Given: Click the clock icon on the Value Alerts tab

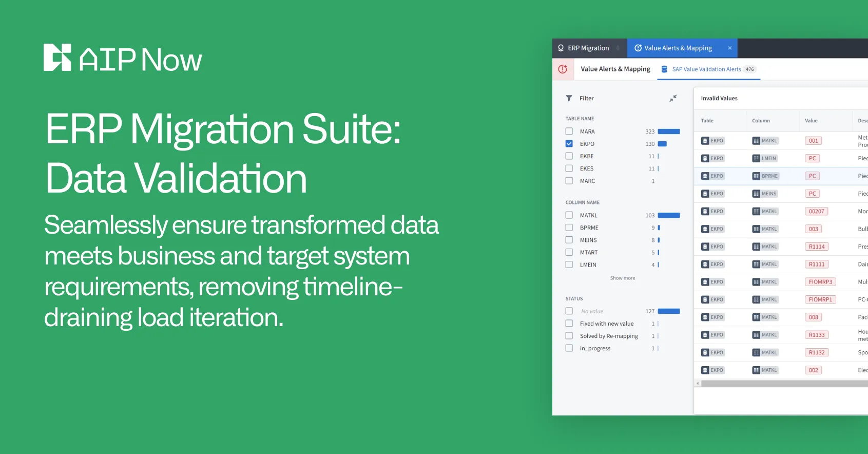Looking at the screenshot, I should 638,48.
